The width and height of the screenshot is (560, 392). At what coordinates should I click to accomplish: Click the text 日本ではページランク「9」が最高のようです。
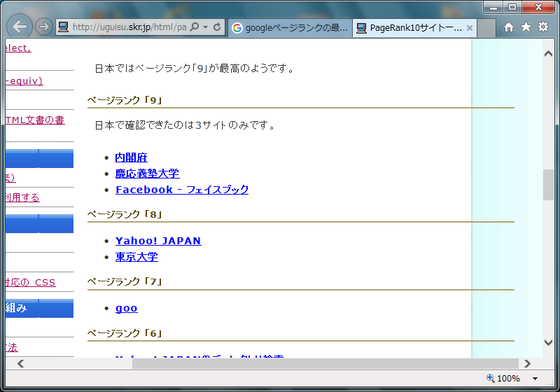195,68
